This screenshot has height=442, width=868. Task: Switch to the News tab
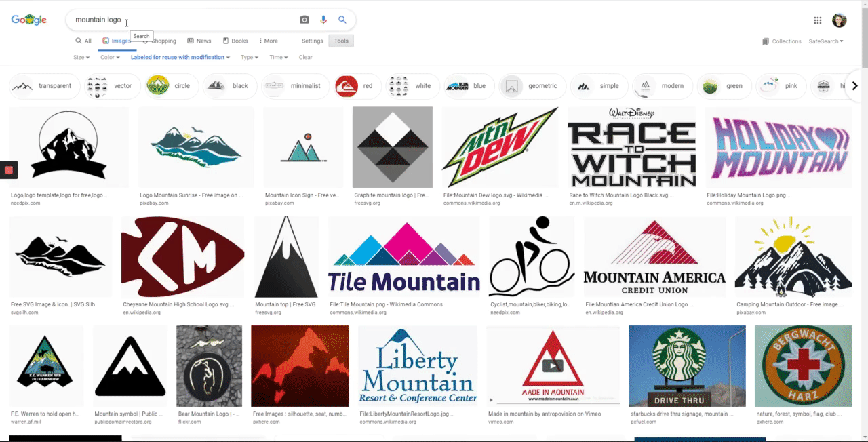199,41
